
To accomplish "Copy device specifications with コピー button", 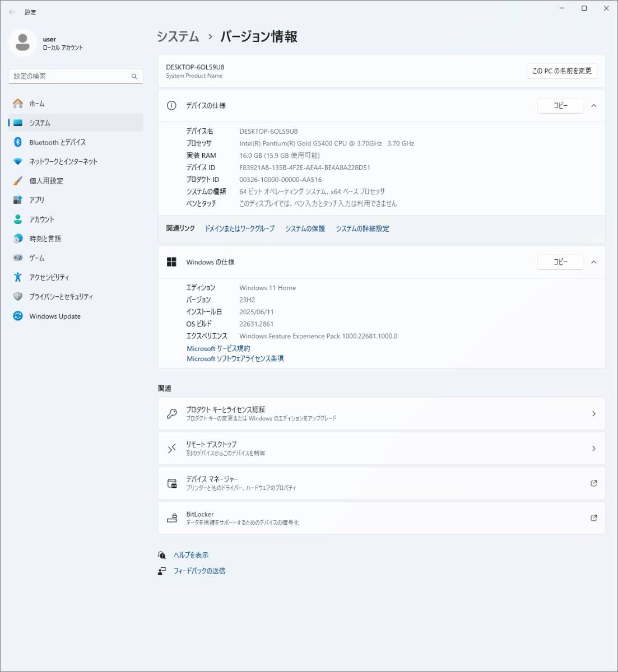I will [560, 105].
